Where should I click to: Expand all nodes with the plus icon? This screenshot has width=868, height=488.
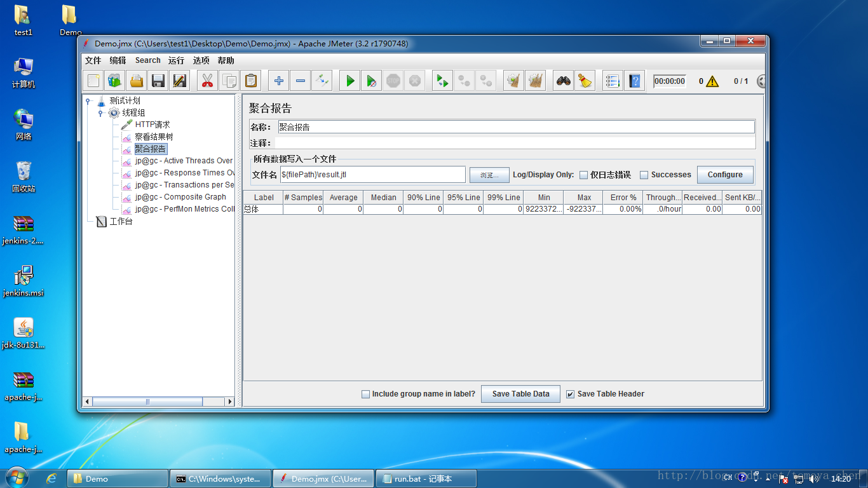(x=278, y=81)
